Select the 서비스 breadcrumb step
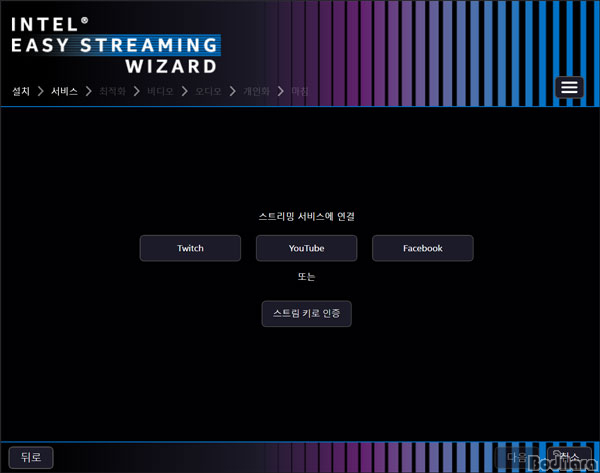This screenshot has width=600, height=473. [64, 91]
